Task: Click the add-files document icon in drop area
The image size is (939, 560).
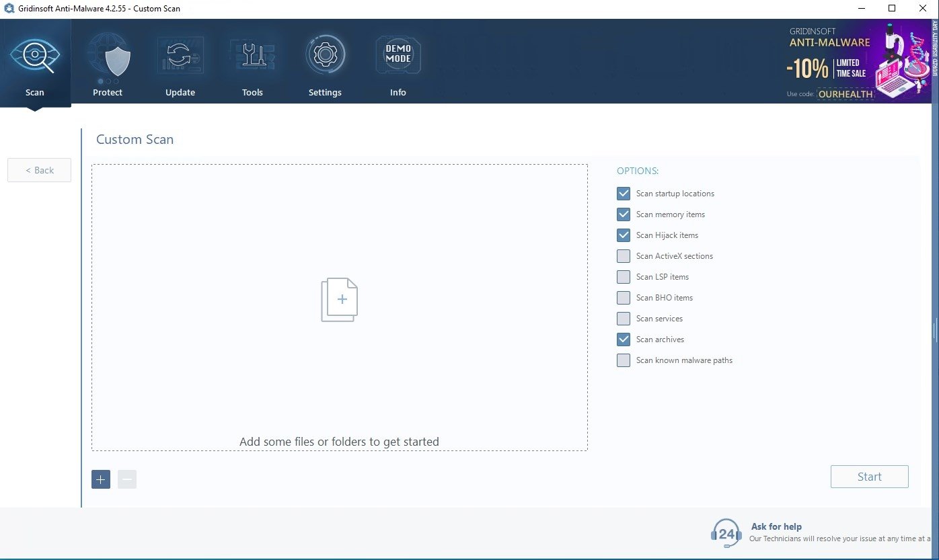Action: [x=339, y=299]
